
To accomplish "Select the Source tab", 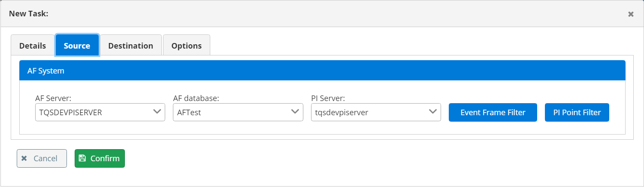I will coord(77,46).
